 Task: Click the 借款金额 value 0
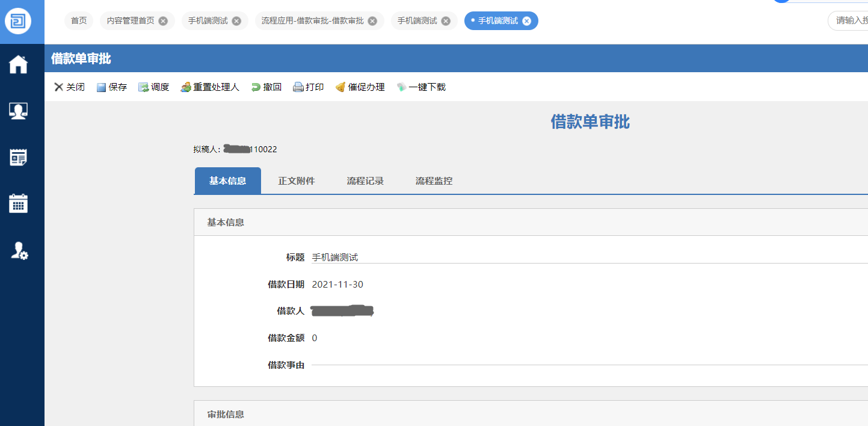click(x=315, y=338)
